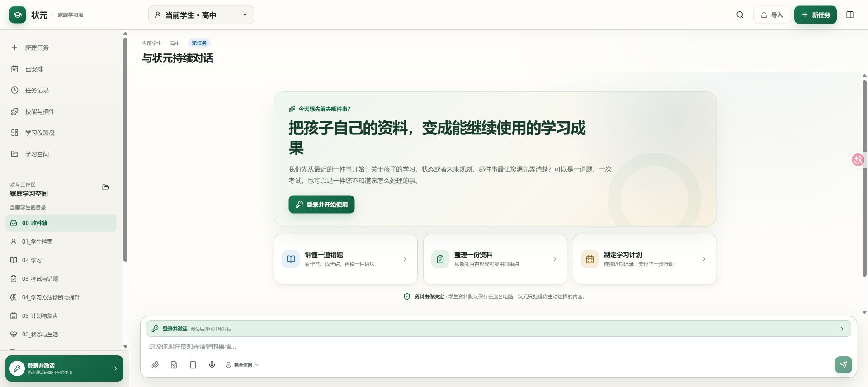This screenshot has width=868, height=387.
Task: Click the 无任务 badge
Action: pos(199,43)
